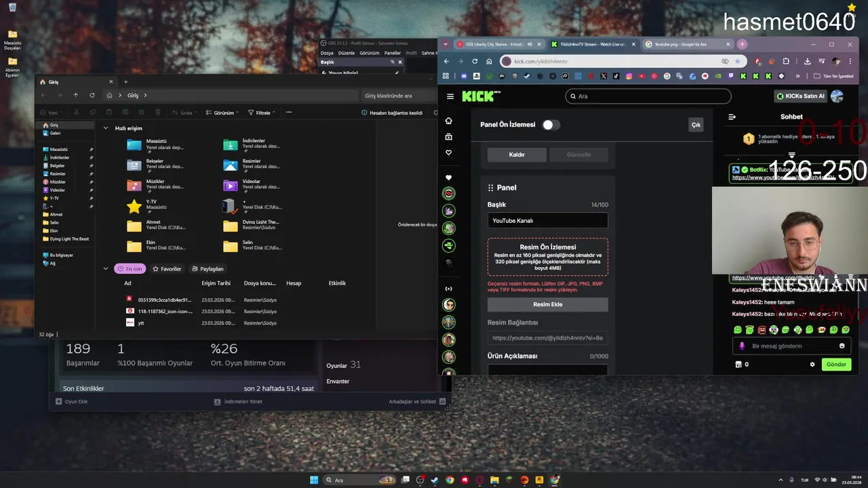Select Bu bilgisayar in the navigation pane
The height and width of the screenshot is (488, 868).
(58, 255)
